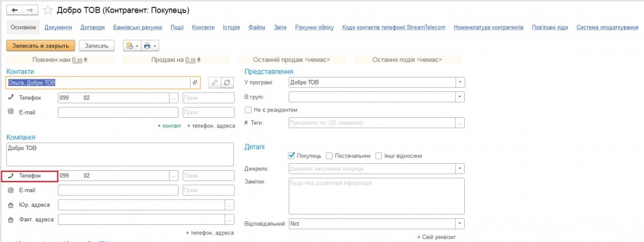Click the create-based-on document icon
This screenshot has height=242, width=644.
[x=130, y=45]
